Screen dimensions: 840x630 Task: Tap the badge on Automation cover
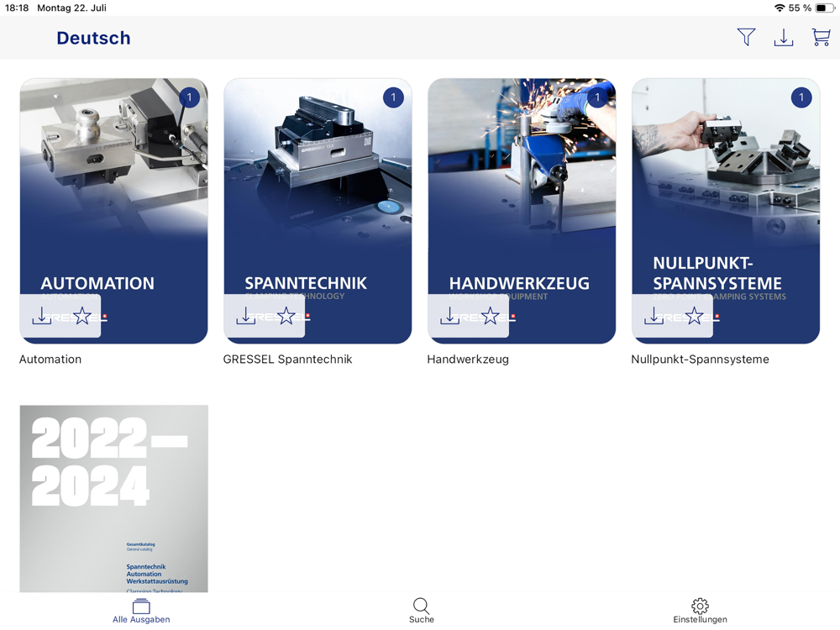189,97
